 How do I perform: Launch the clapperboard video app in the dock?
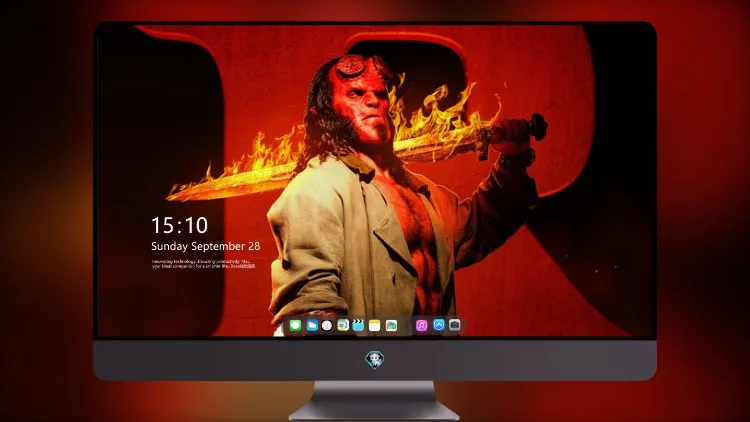(358, 326)
